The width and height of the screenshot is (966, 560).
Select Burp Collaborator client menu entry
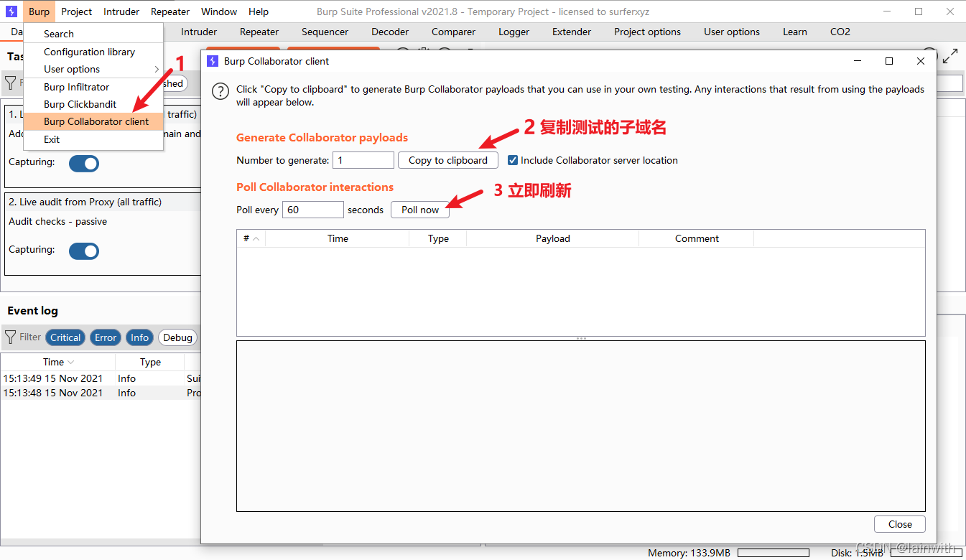coord(93,121)
